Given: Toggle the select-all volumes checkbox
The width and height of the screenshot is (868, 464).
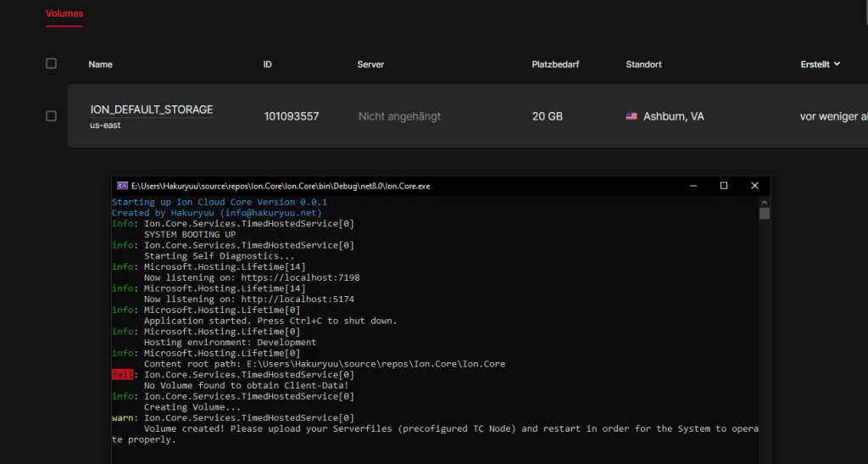Looking at the screenshot, I should [x=52, y=64].
